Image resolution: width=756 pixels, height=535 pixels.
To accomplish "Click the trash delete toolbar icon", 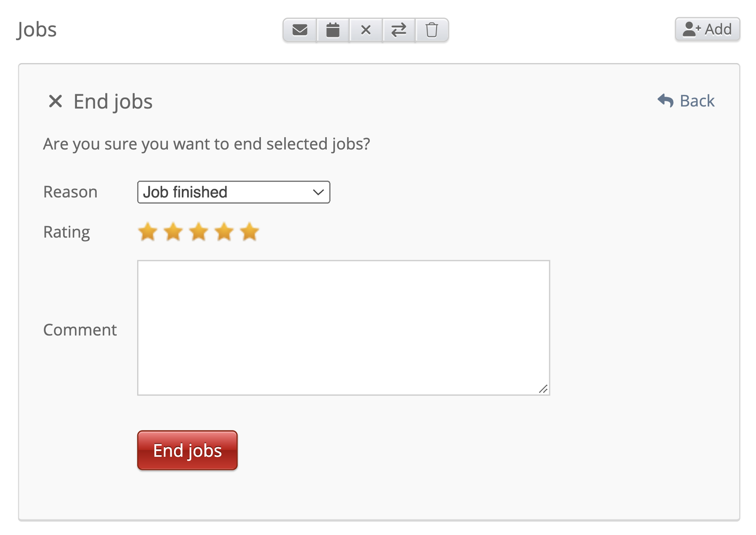I will coord(432,30).
